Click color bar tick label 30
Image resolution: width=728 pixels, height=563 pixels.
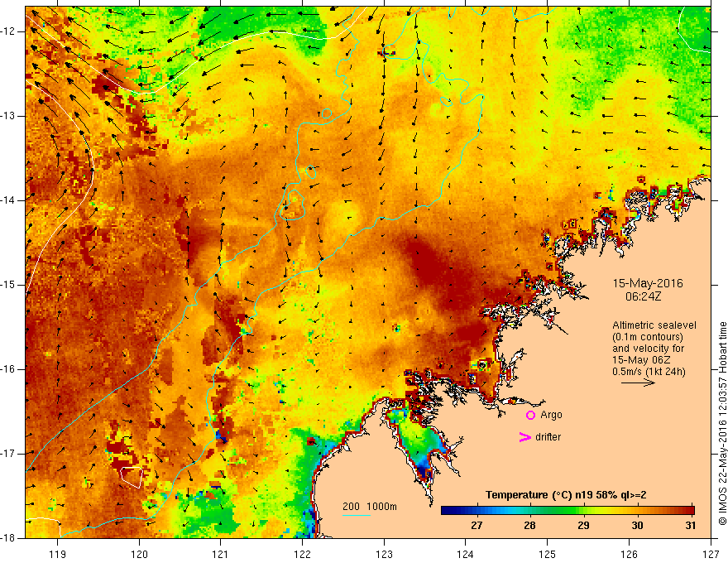638,526
